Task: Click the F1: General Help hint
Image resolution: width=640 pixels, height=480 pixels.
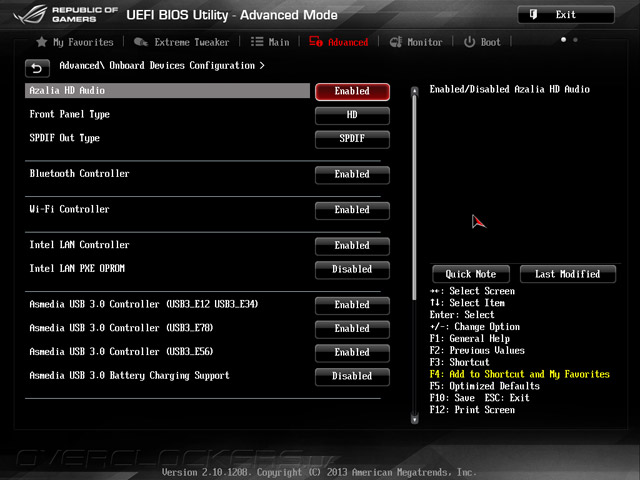Action: pos(470,339)
